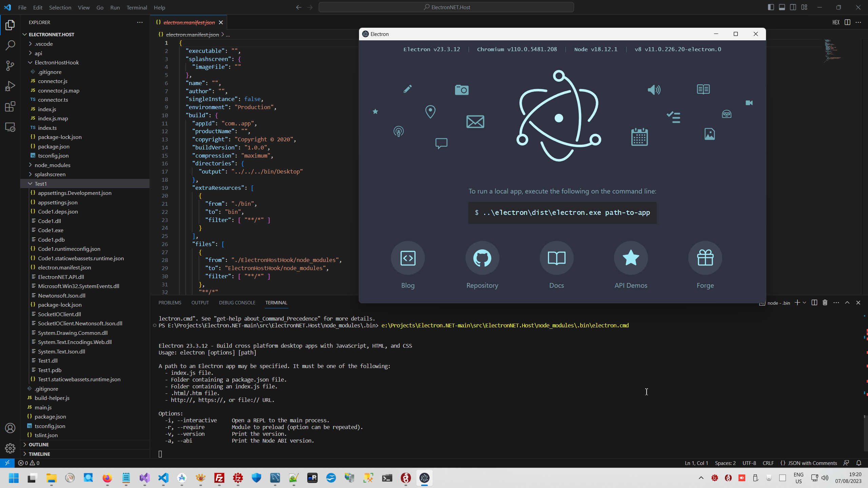The image size is (868, 488).
Task: Open the Extensions view
Action: [10, 107]
